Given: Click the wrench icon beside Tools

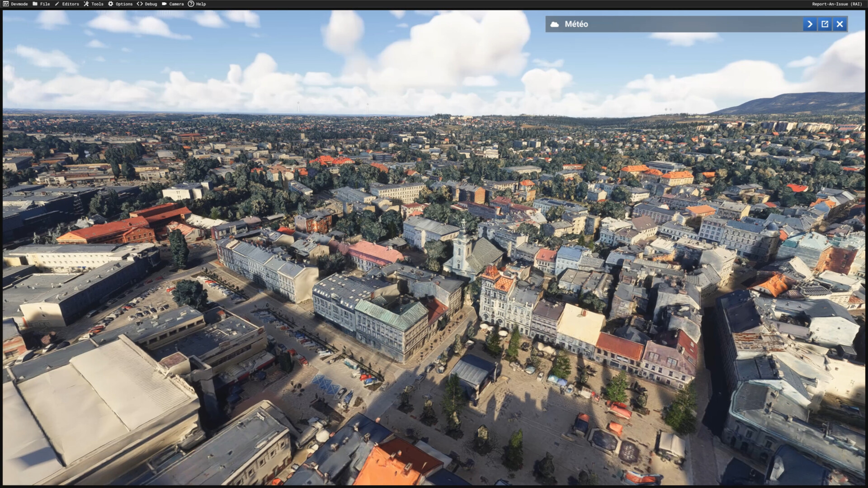Looking at the screenshot, I should tap(86, 4).
